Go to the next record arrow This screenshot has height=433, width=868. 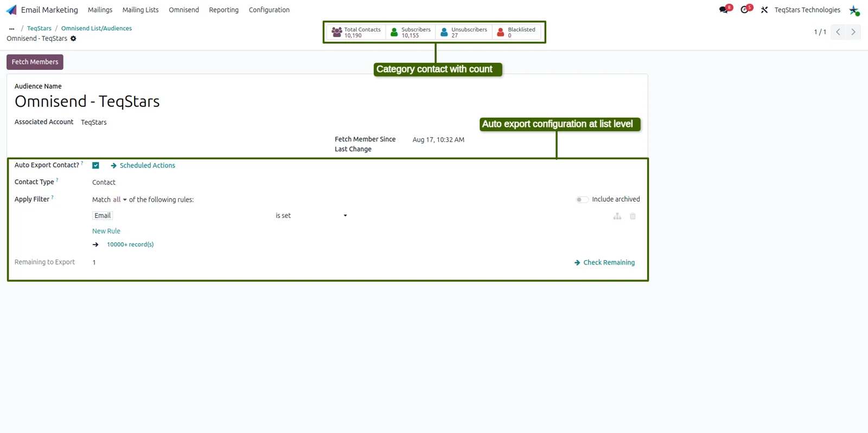coord(853,32)
